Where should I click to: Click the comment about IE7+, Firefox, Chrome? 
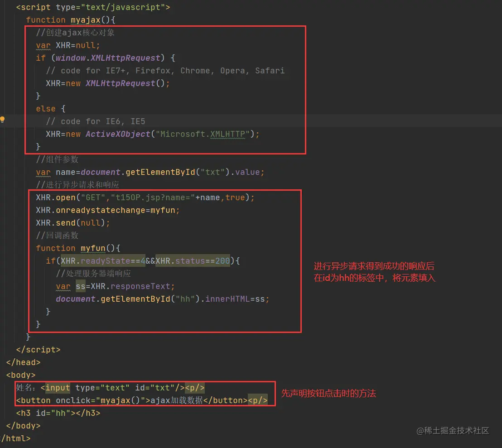pos(165,70)
